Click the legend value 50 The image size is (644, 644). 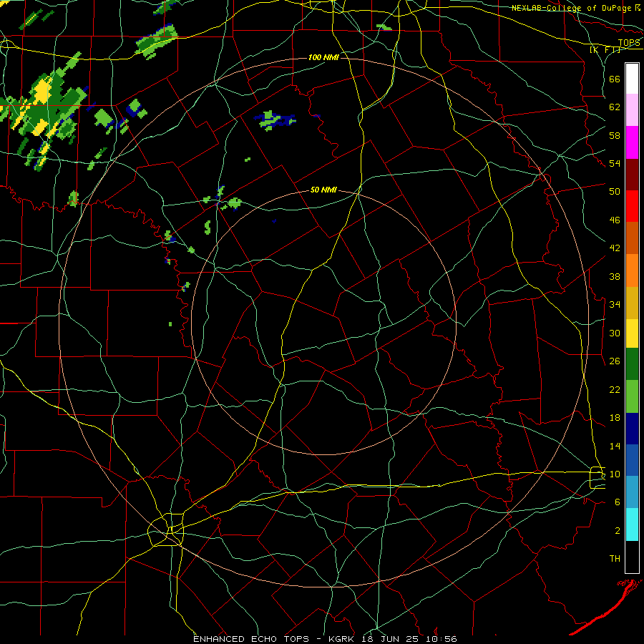click(x=615, y=191)
